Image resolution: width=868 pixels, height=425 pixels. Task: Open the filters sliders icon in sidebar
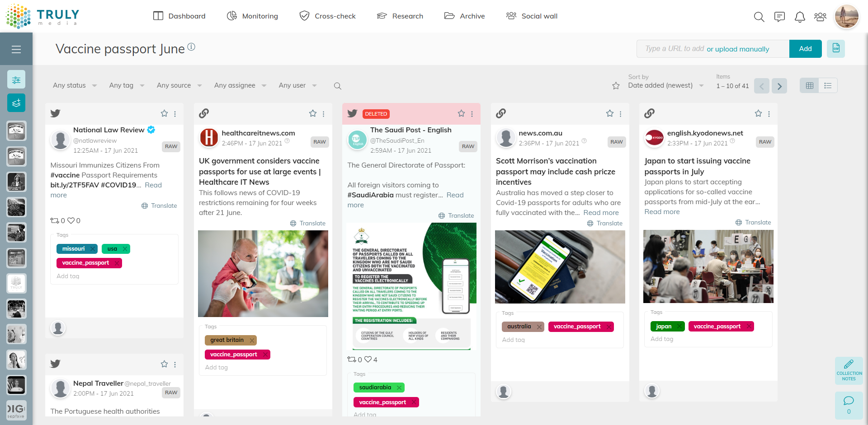pos(16,79)
